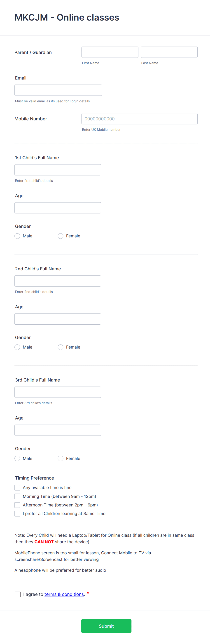
Task: Click the green Submit button
Action: pos(106,626)
